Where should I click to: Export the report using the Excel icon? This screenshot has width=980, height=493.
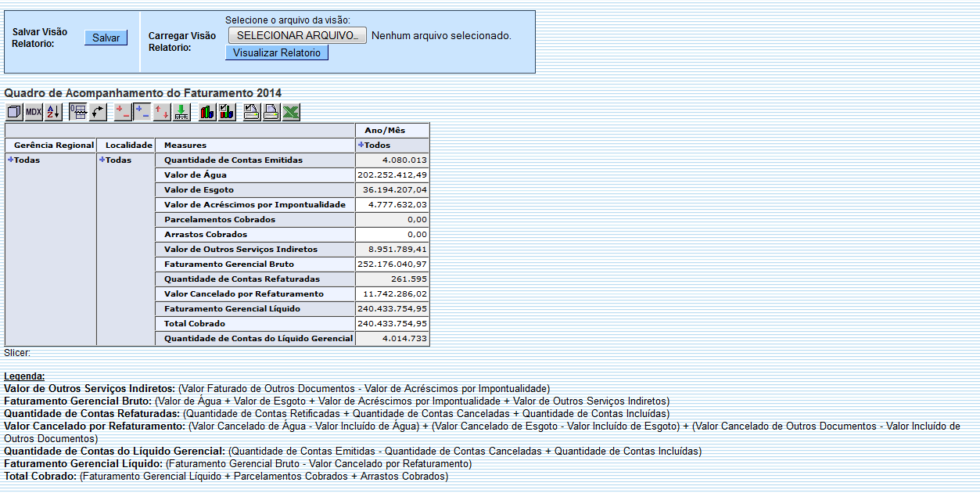pos(292,112)
